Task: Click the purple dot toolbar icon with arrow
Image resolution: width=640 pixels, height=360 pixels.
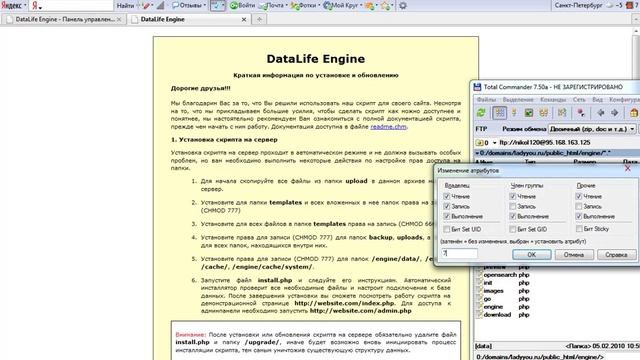Action: (581, 113)
